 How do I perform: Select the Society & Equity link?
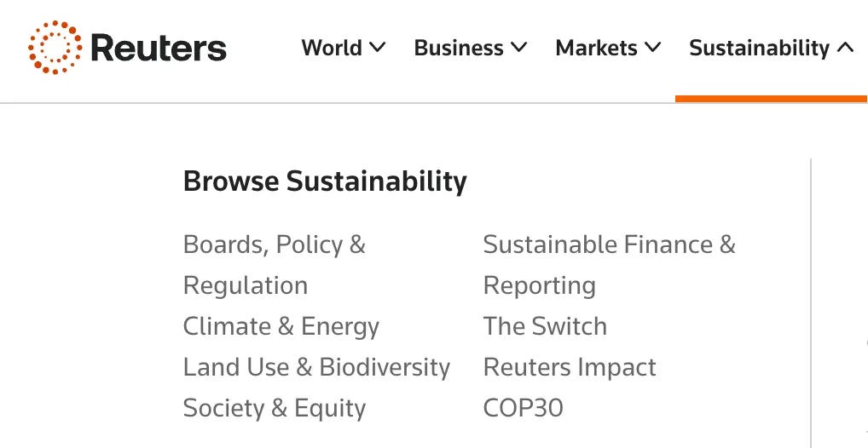(x=275, y=408)
